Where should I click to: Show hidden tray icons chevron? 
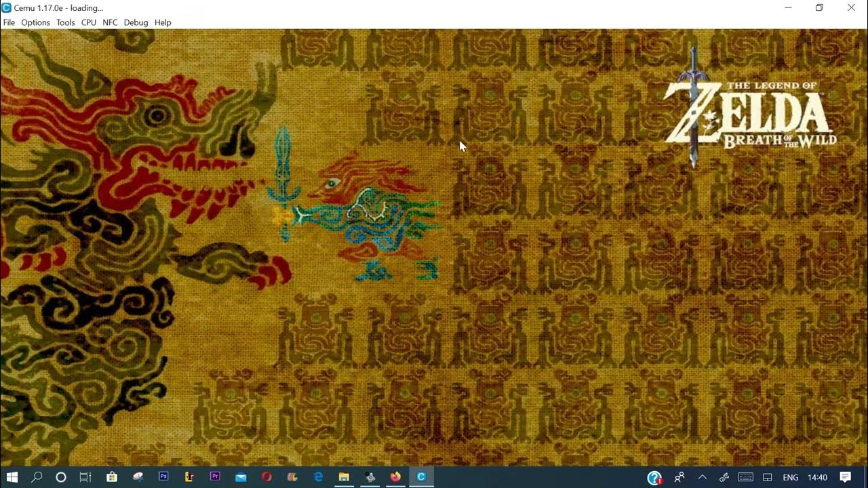pos(703,477)
